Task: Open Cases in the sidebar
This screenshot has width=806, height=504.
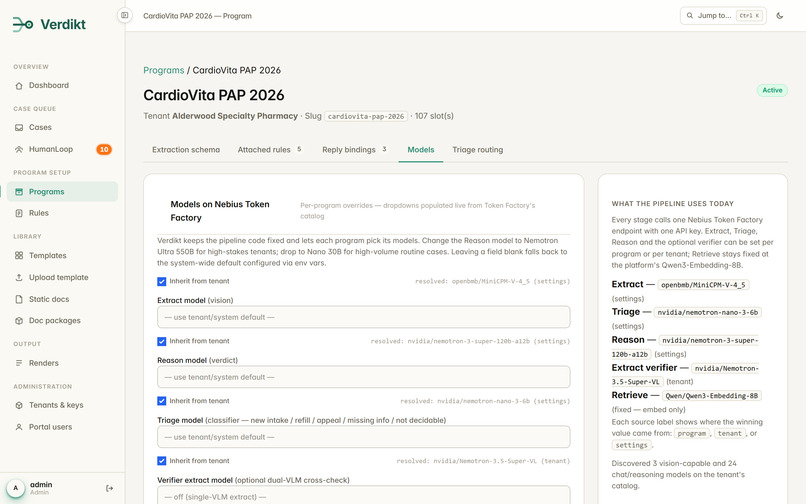Action: pyautogui.click(x=62, y=128)
